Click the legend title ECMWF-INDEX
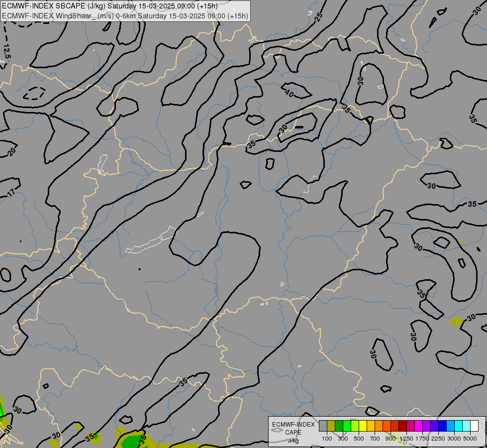487x448 pixels. tap(293, 425)
